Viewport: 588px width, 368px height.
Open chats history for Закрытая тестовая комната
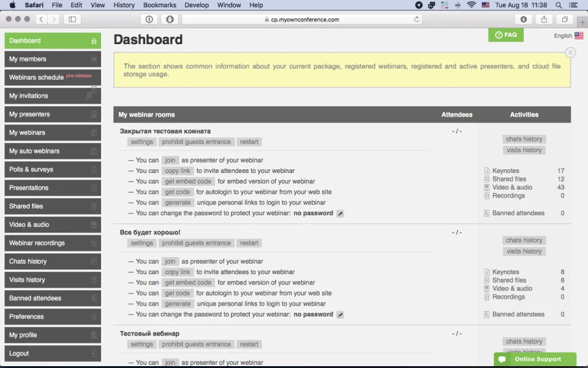(x=524, y=139)
